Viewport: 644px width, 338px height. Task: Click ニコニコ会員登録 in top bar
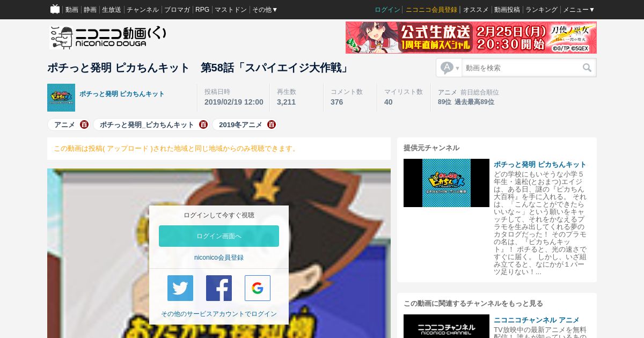tap(431, 10)
